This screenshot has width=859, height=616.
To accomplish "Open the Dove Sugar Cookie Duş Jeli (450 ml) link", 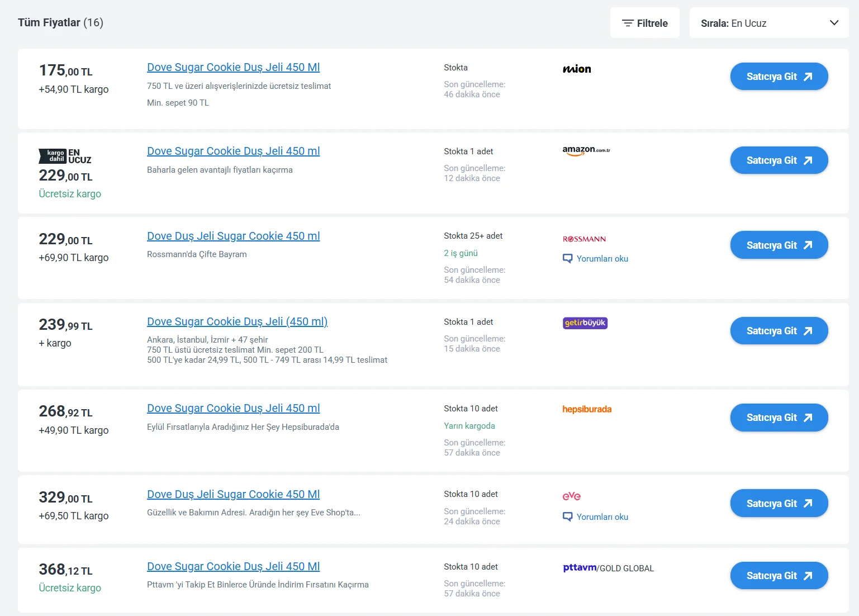I will (x=237, y=321).
